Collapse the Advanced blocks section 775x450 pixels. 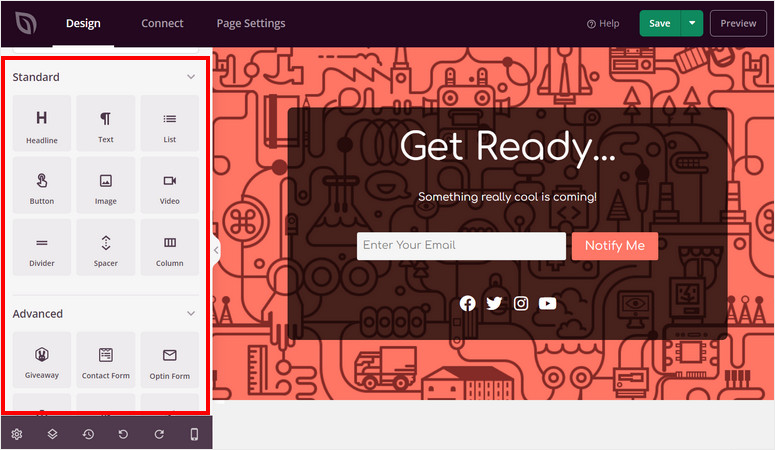191,314
